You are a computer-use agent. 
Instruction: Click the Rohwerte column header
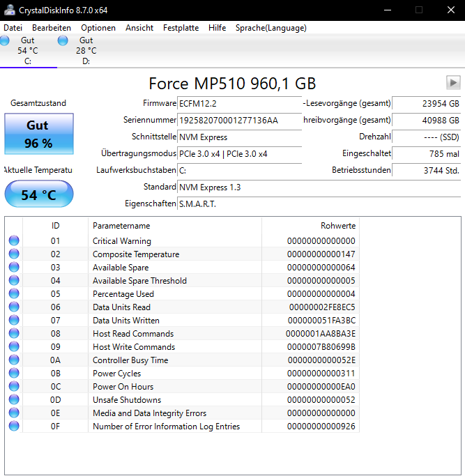[x=310, y=226]
